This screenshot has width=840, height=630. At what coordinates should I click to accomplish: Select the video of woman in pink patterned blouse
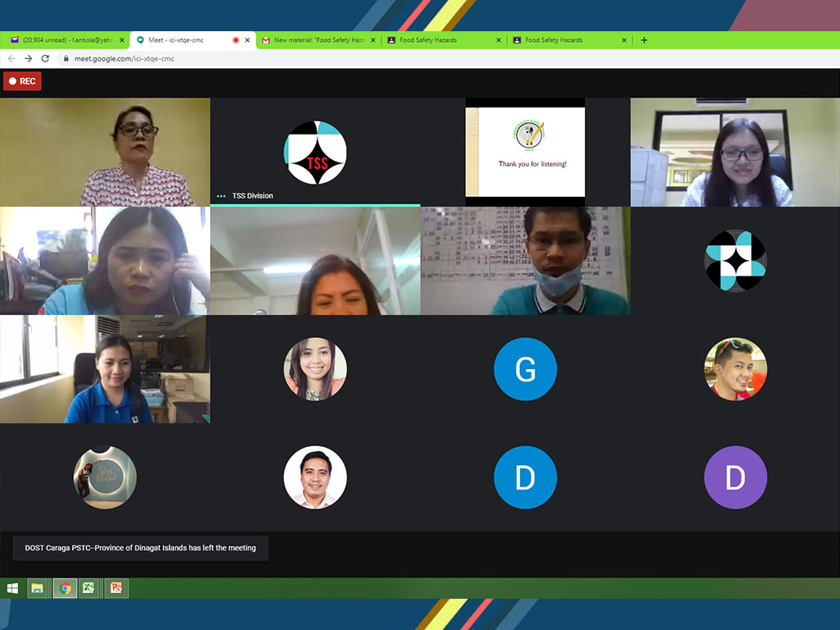[x=105, y=152]
